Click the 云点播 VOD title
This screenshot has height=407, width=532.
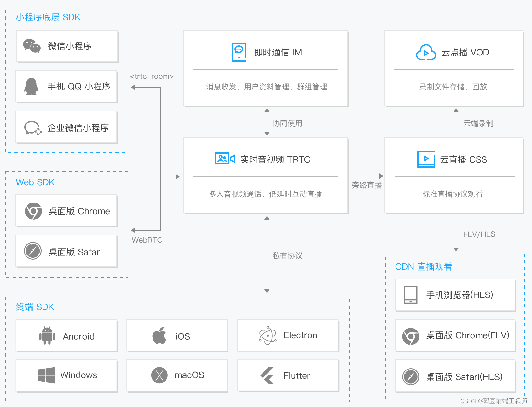pos(465,52)
